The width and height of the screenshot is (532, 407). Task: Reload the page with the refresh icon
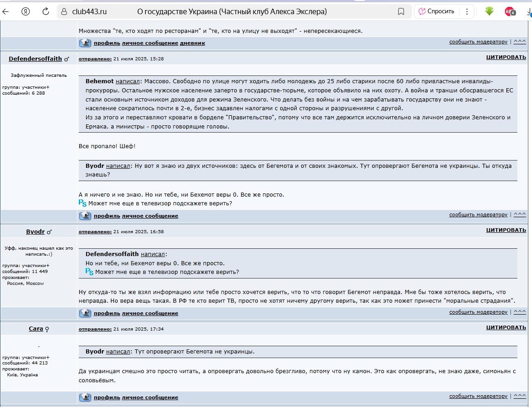click(x=45, y=12)
